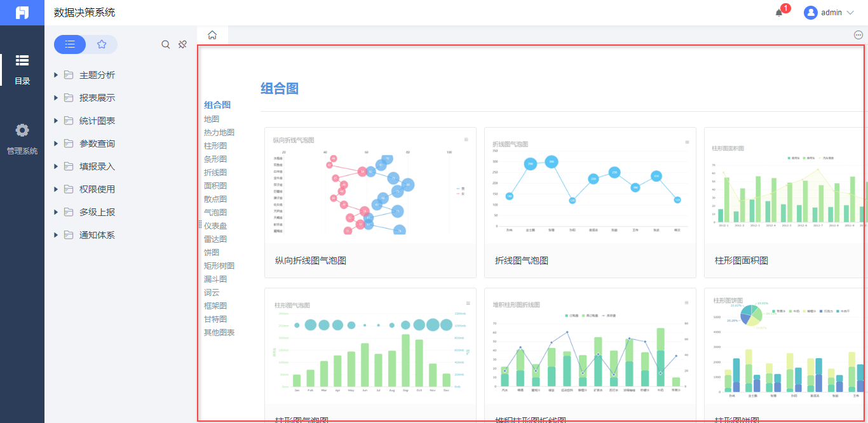Switch to the favorites star toggle
The width and height of the screenshot is (868, 423).
click(x=102, y=44)
